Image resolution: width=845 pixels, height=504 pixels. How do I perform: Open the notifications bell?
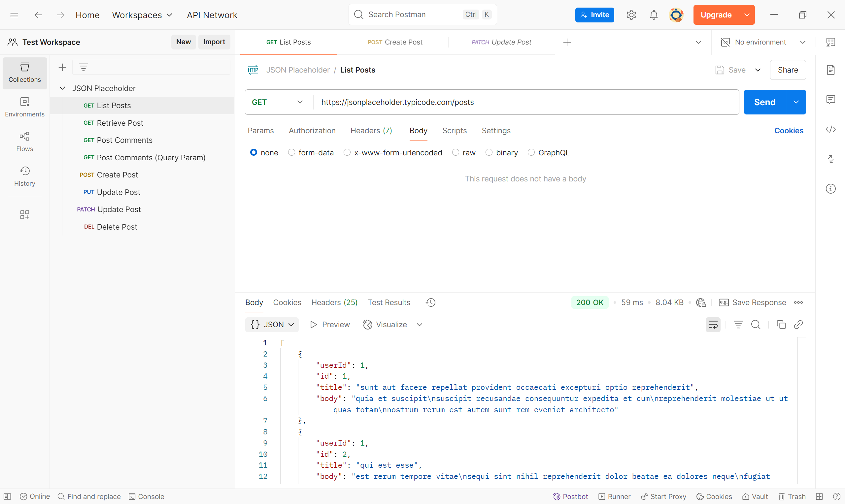tap(654, 15)
